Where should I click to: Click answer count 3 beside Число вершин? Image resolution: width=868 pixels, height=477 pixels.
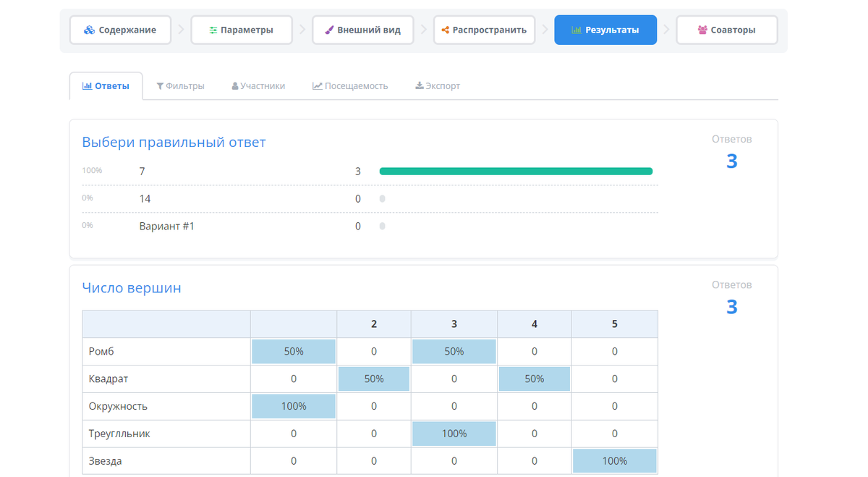point(732,308)
